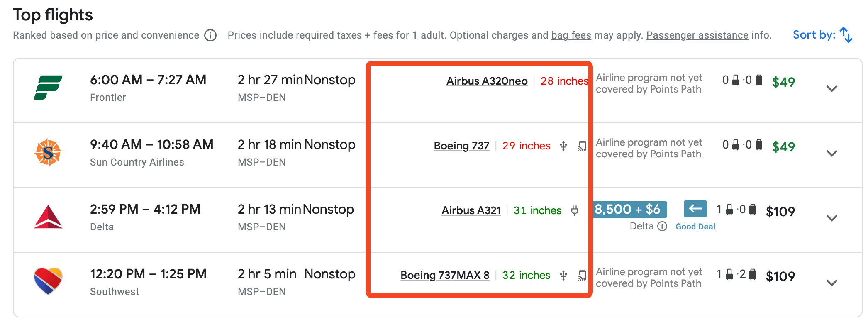
Task: Click the Delta airline logo
Action: 48,217
